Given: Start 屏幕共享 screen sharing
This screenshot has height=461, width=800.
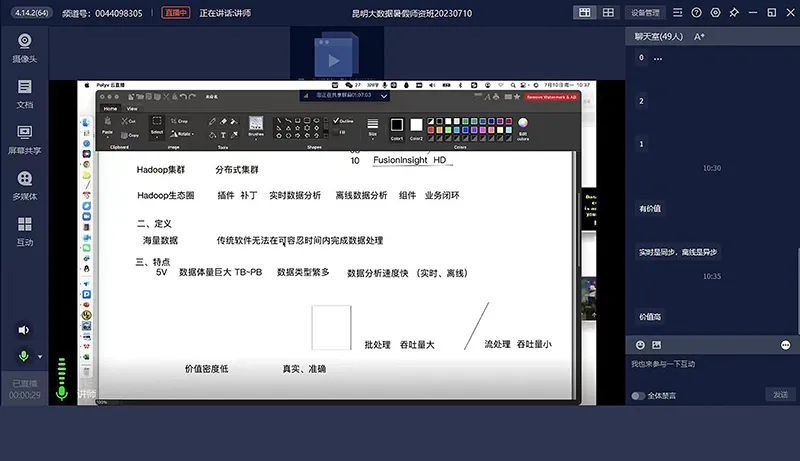Looking at the screenshot, I should [24, 140].
